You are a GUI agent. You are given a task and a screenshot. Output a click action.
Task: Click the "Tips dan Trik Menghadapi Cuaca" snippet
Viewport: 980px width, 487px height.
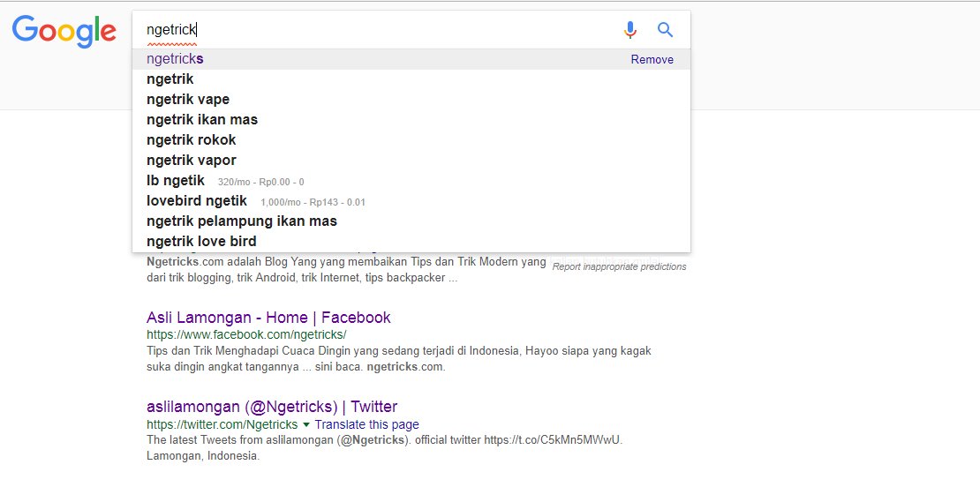point(399,359)
